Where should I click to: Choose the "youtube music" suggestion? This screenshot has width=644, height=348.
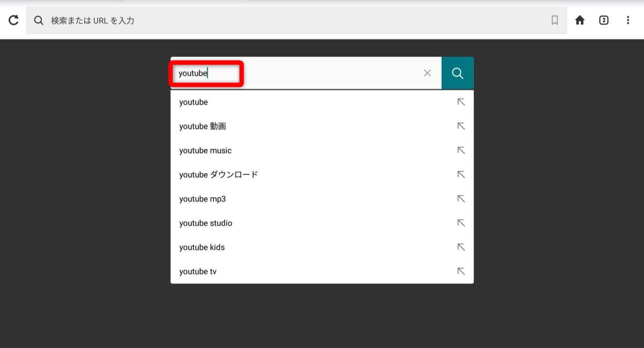coord(205,151)
